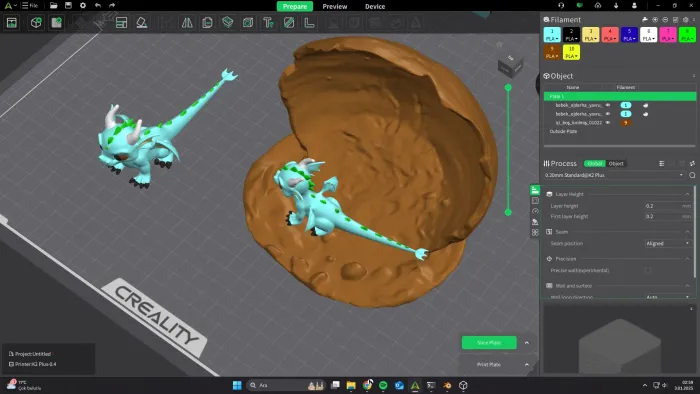
Task: Toggle visibility of ici_boş_kesilmiş object
Action: [608, 122]
